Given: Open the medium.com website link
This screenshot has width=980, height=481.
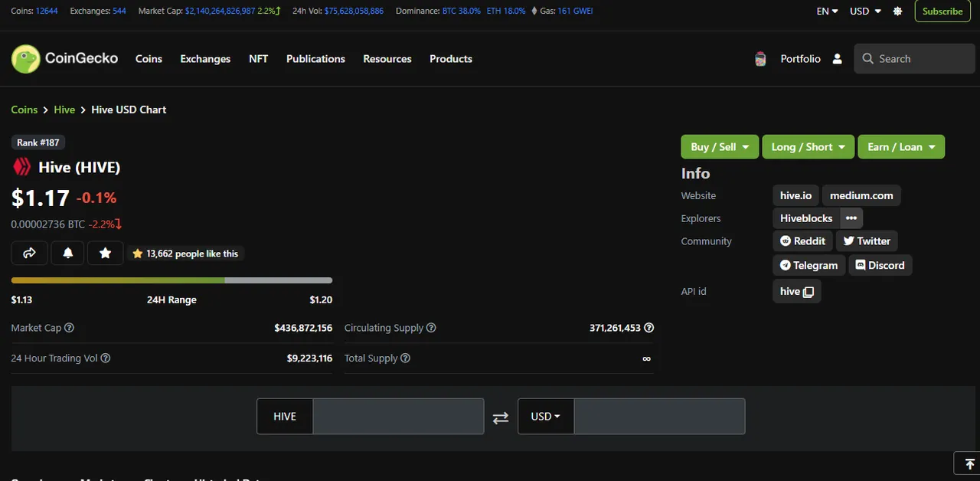Looking at the screenshot, I should [x=861, y=196].
